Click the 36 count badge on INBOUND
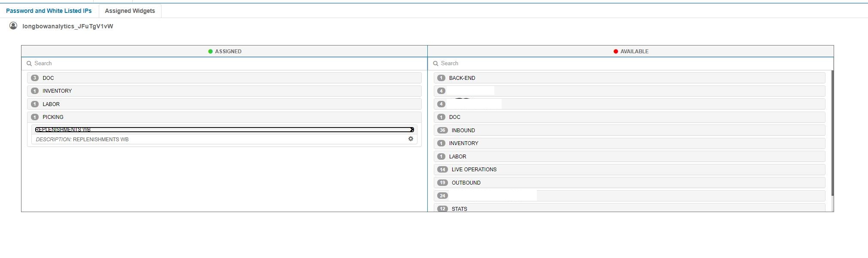The image size is (868, 258). click(x=442, y=131)
